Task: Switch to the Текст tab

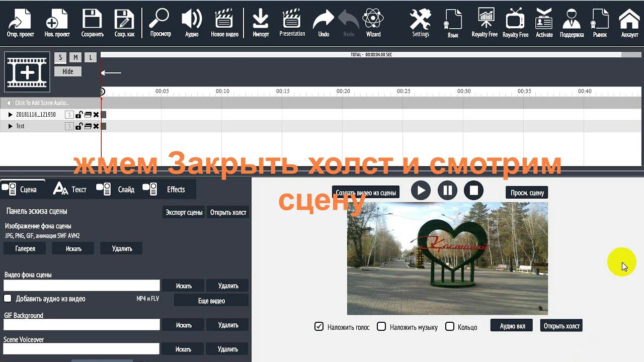Action: 70,190
